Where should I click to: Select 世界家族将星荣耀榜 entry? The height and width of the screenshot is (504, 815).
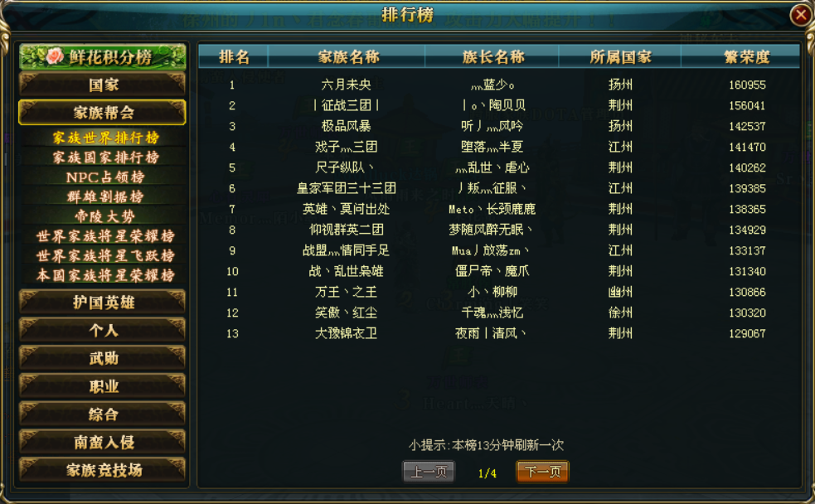tap(105, 236)
